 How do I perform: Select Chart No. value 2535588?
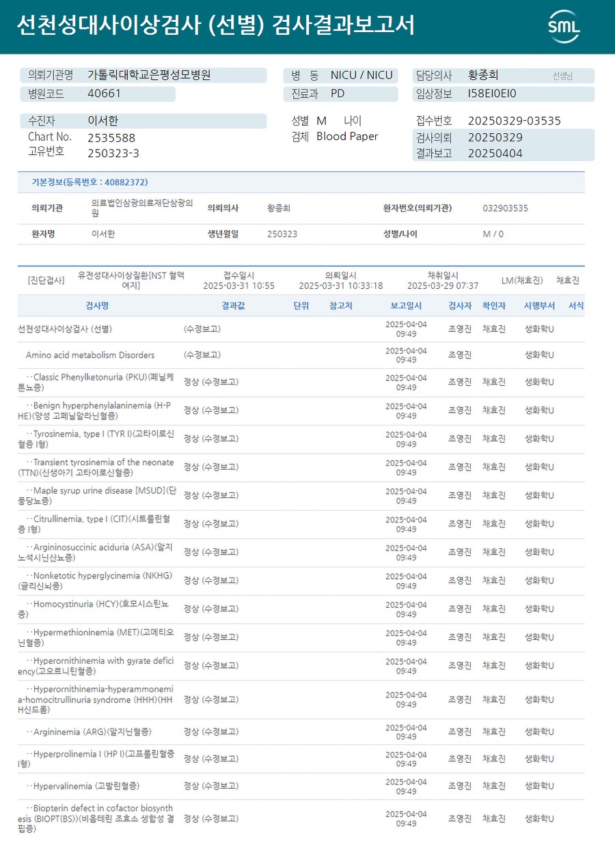pyautogui.click(x=111, y=137)
